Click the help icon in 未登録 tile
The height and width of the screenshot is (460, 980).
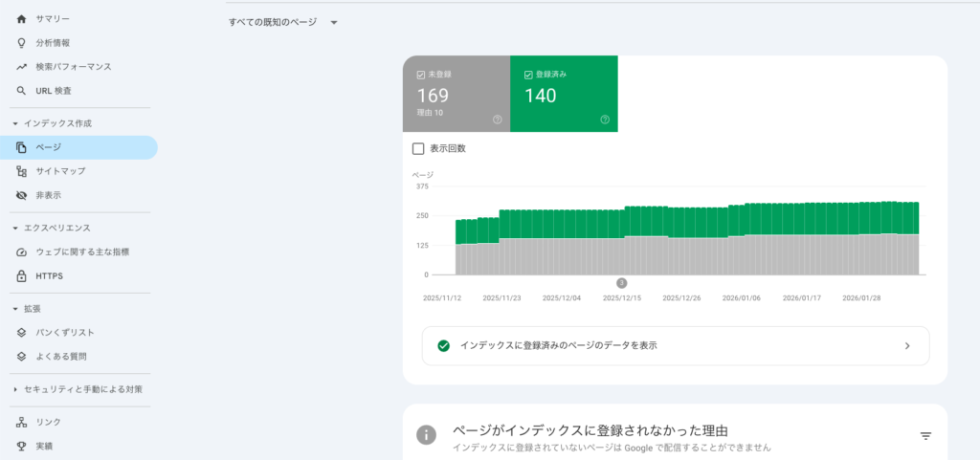pyautogui.click(x=498, y=120)
